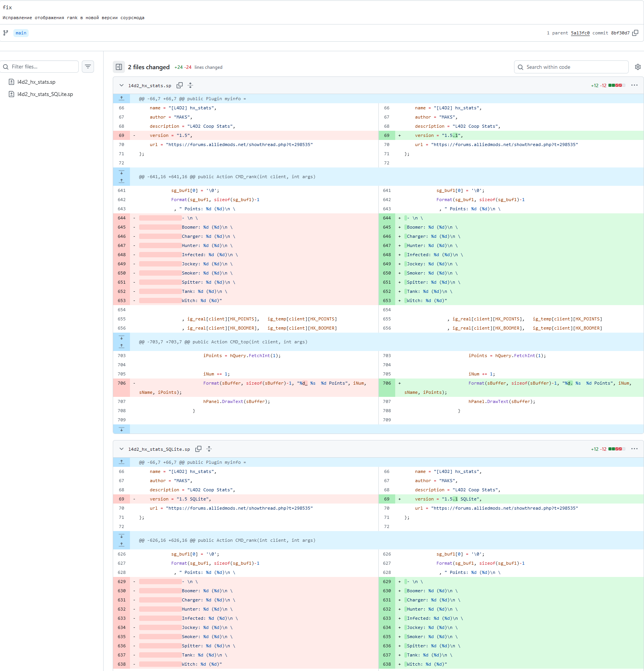644x671 pixels.
Task: Click the Filter files input field
Action: pos(40,67)
